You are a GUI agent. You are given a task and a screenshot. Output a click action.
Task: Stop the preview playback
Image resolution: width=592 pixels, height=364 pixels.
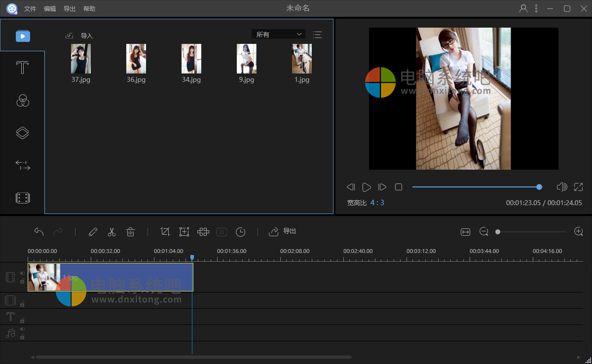coord(399,187)
